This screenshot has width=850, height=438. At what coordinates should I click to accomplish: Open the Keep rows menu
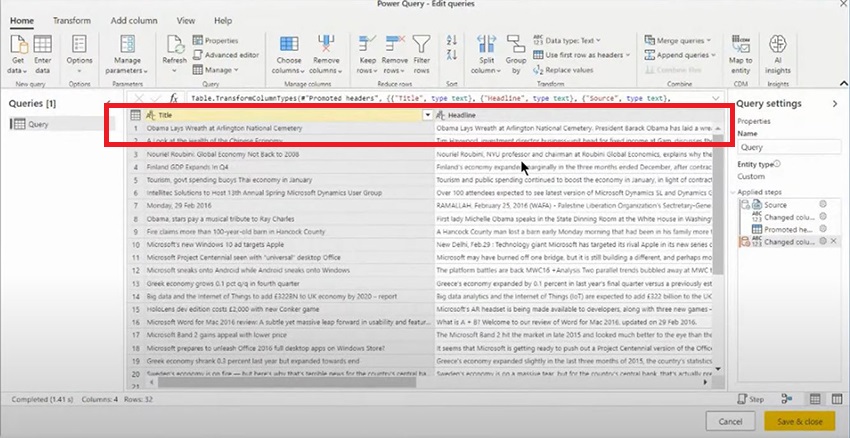[x=368, y=55]
